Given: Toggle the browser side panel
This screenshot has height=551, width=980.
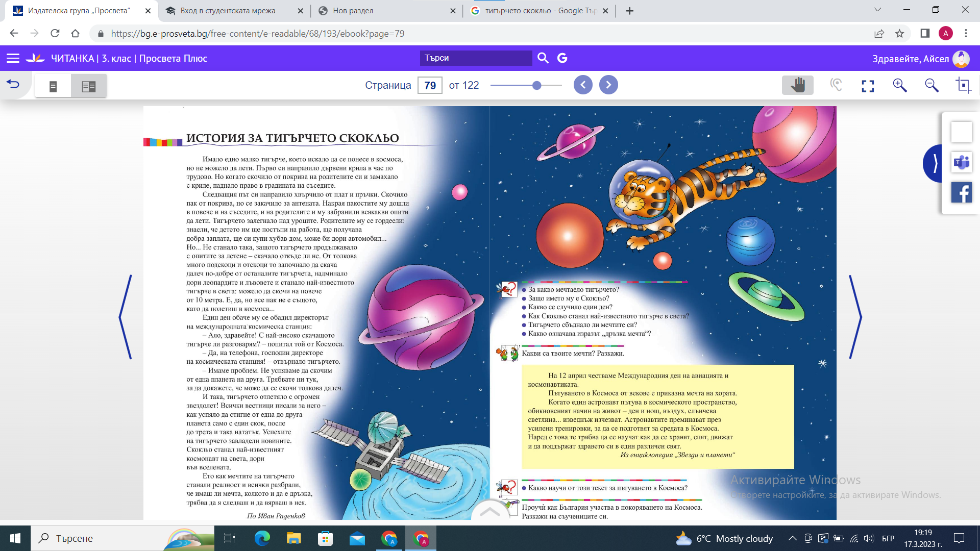Looking at the screenshot, I should tap(925, 34).
